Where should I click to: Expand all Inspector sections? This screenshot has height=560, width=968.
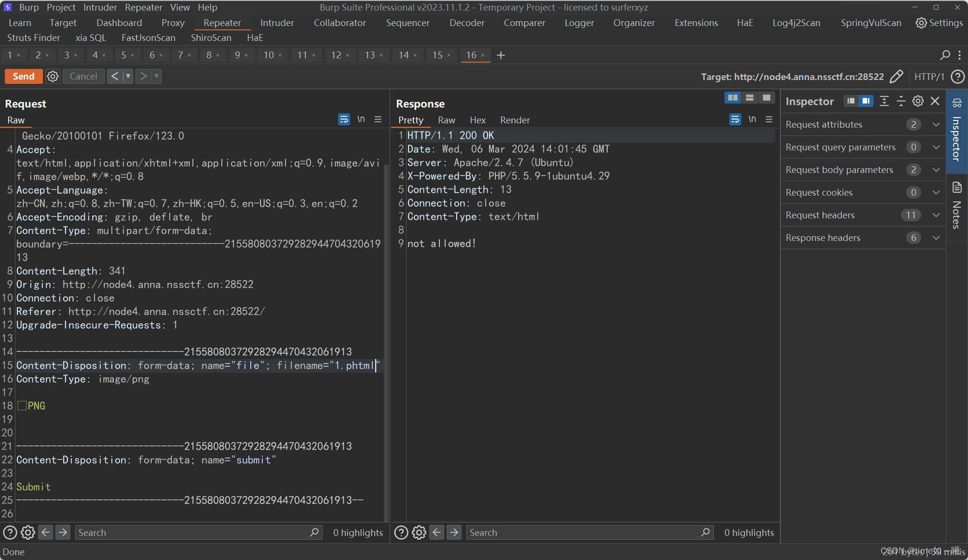(x=884, y=101)
